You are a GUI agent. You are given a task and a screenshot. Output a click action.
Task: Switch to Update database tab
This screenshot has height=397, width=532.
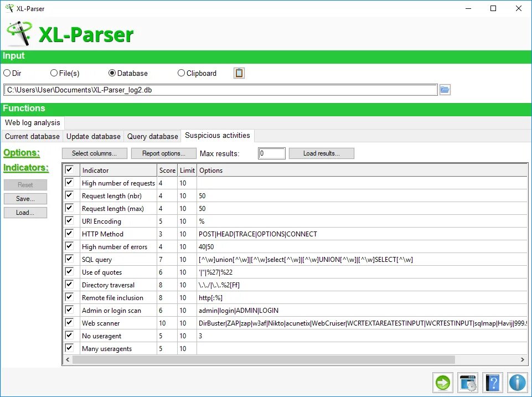[x=94, y=136]
